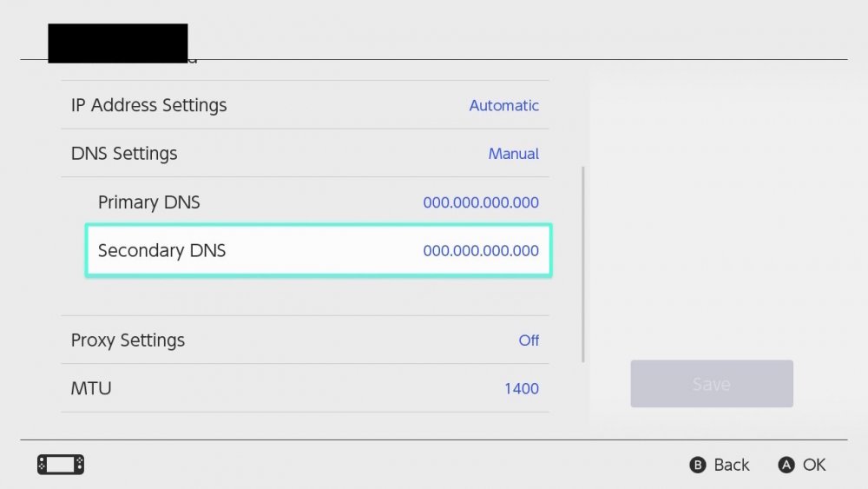Click Primary DNS address 000.000.000.000

481,202
